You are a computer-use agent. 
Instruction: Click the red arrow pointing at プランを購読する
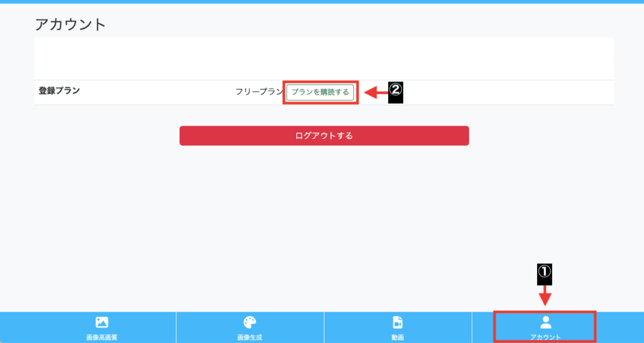pyautogui.click(x=376, y=93)
